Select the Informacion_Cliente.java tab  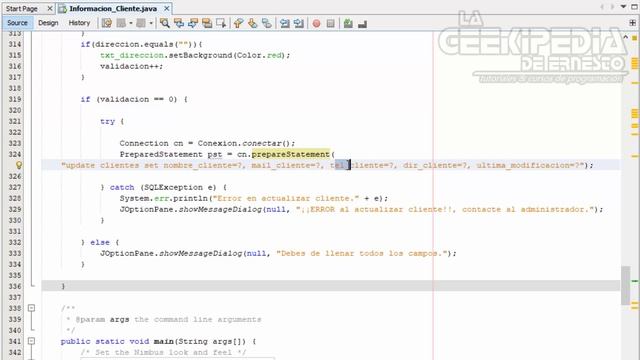pos(113,9)
